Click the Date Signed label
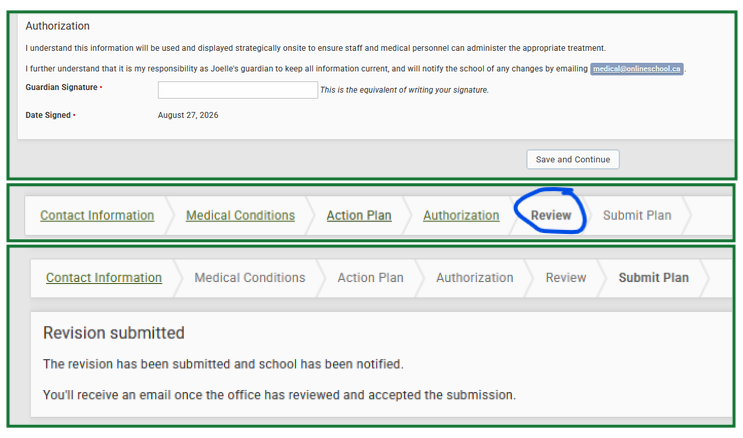743x438 pixels. (x=48, y=115)
